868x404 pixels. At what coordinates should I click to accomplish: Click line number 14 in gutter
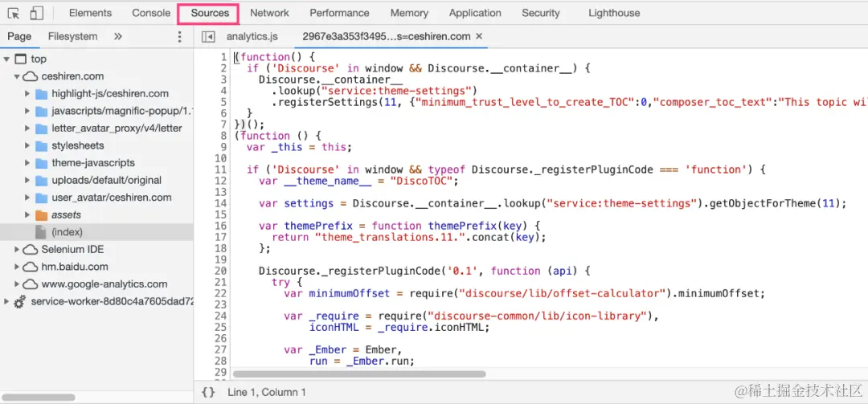click(x=222, y=203)
